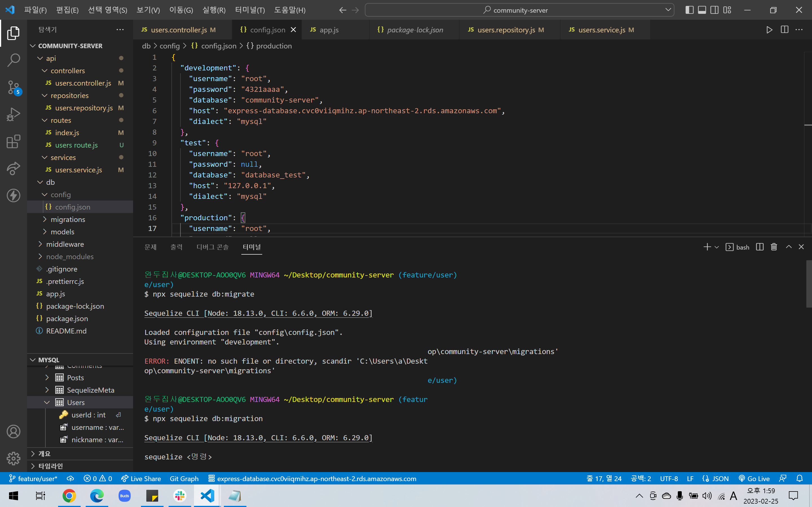Viewport: 812px width, 507px height.
Task: Collapse the Users table node
Action: 47,403
